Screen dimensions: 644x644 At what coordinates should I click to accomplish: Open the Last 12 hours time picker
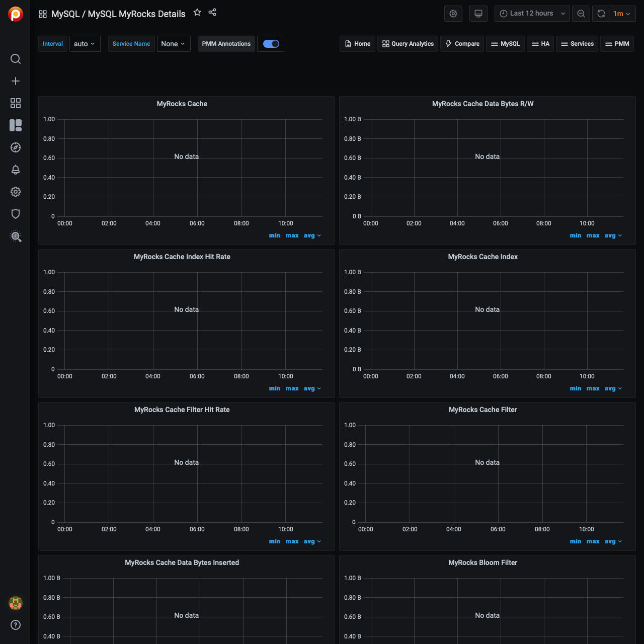(532, 14)
